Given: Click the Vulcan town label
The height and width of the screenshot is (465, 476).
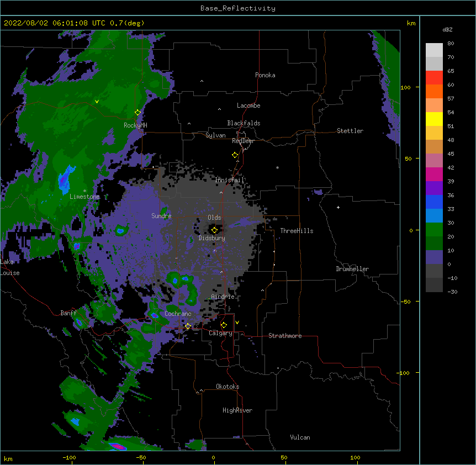Looking at the screenshot, I should click(x=300, y=437).
